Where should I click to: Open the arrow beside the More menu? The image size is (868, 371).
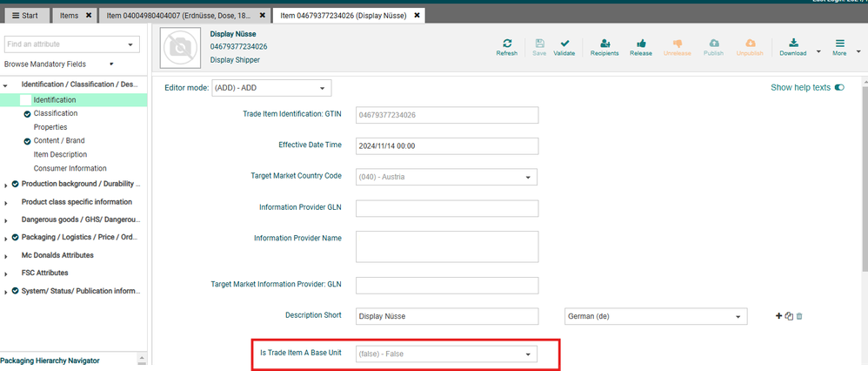tap(858, 51)
